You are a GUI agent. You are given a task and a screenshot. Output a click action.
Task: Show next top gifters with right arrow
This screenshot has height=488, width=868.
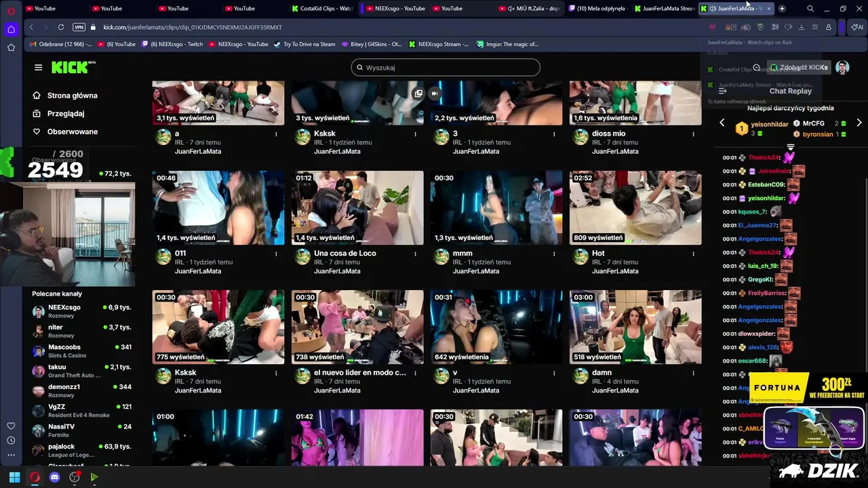(x=859, y=123)
